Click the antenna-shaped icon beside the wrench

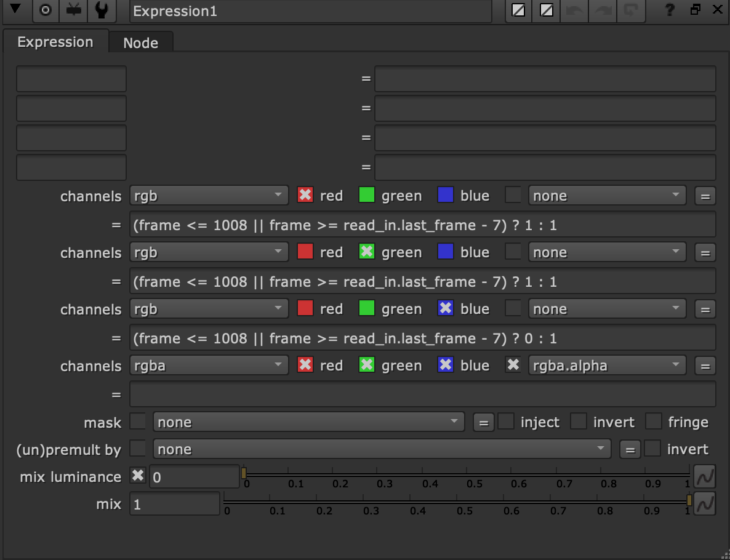point(74,10)
